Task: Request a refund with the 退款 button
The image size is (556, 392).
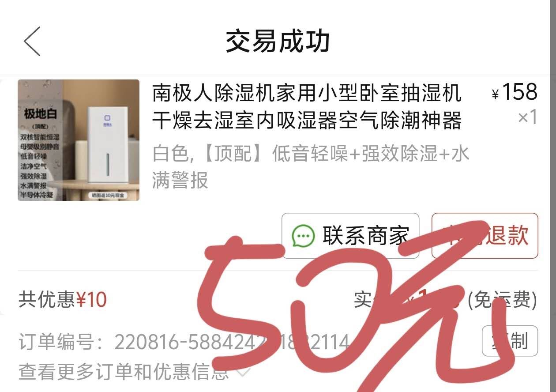Action: coord(485,236)
